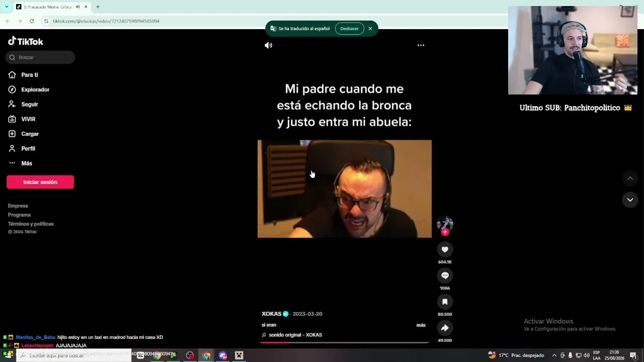Open the Minecraft taskbar icon
The image size is (644, 362).
pyautogui.click(x=239, y=355)
